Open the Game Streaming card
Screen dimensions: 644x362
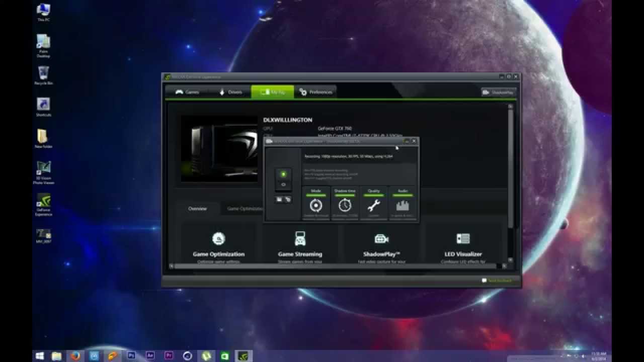point(300,245)
